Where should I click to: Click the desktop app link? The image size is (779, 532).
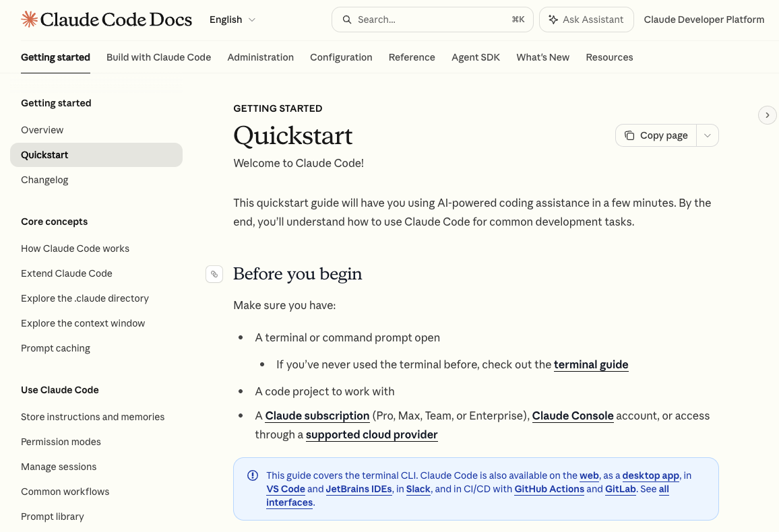651,475
